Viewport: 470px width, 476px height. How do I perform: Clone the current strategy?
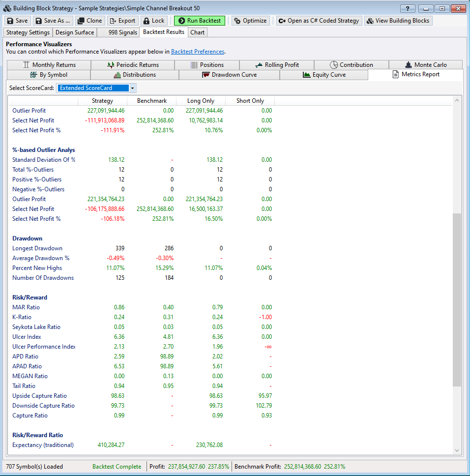(89, 21)
